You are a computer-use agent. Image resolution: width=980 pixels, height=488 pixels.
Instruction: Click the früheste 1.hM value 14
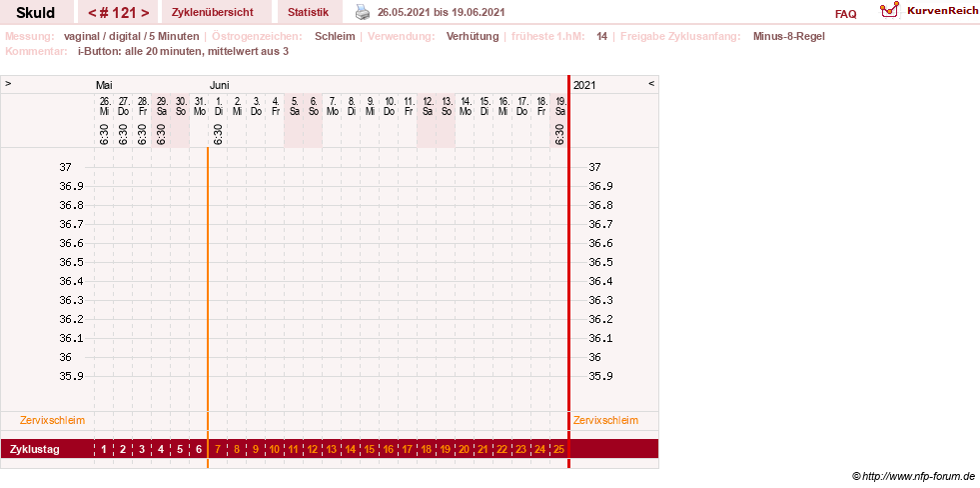click(x=601, y=36)
